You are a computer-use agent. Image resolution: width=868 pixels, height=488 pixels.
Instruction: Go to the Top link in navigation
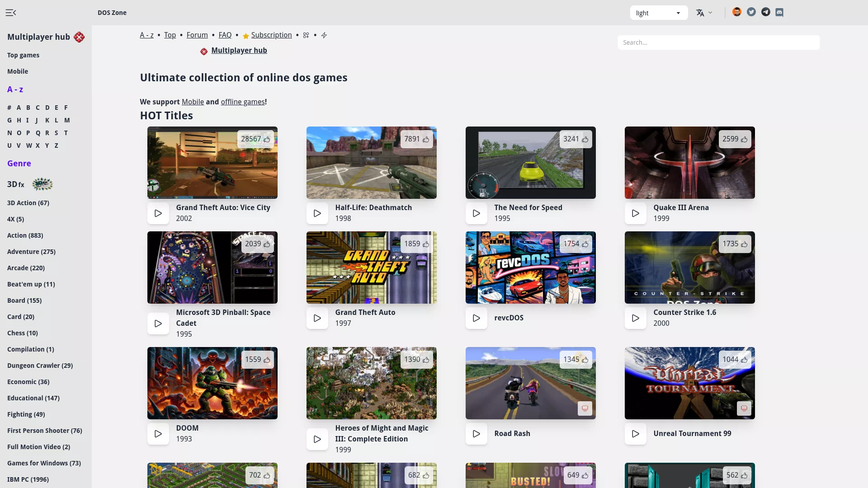click(x=170, y=35)
